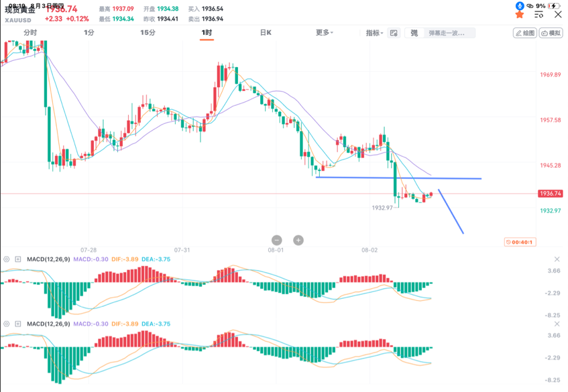The image size is (568, 392).
Task: Select the 日K chart tab
Action: point(266,32)
